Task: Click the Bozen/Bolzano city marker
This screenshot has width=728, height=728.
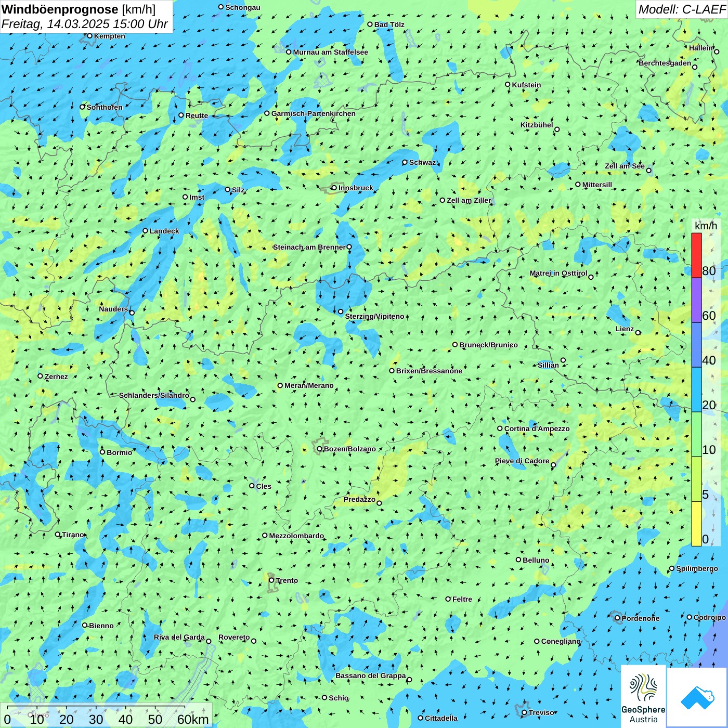Action: 320,449
